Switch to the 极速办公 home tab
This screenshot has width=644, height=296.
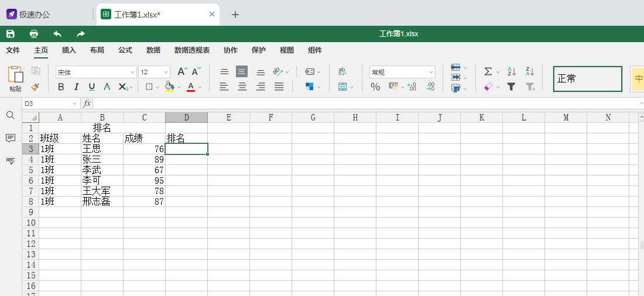(x=29, y=15)
